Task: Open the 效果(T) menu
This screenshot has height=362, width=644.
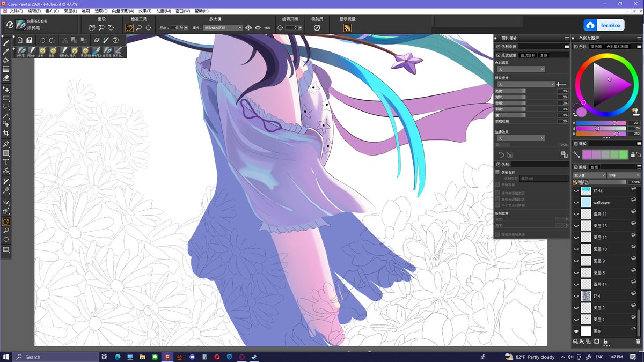Action: [145, 11]
